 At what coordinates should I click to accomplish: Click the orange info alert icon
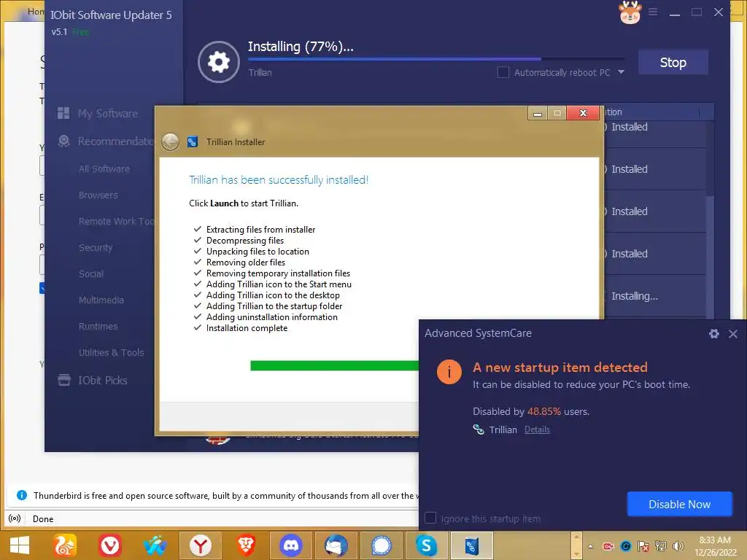pyautogui.click(x=449, y=372)
